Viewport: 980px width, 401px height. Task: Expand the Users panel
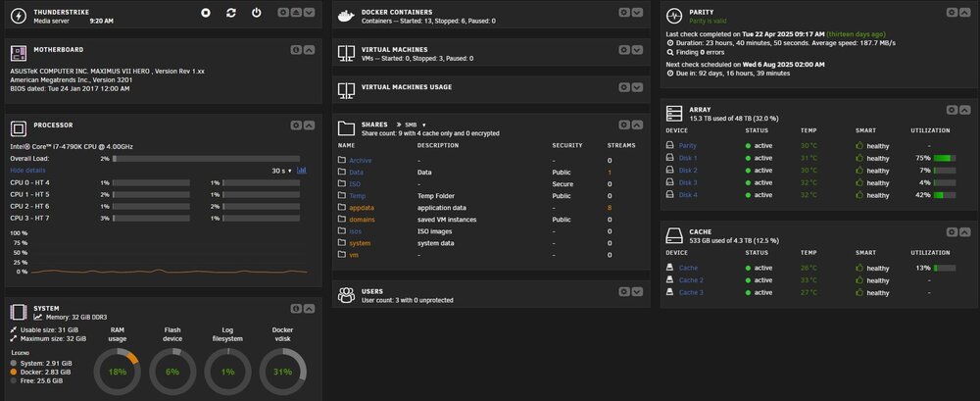(637, 291)
